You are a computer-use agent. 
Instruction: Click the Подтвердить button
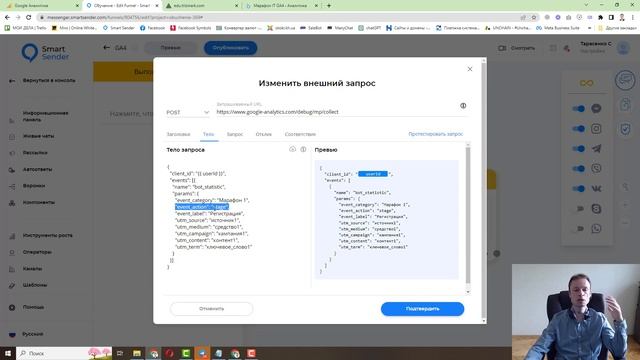(422, 309)
